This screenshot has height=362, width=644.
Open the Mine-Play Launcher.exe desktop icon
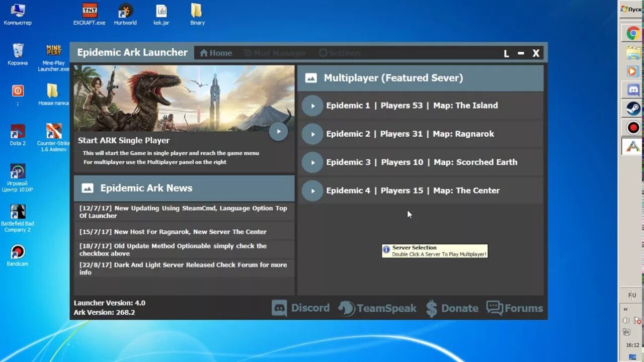pyautogui.click(x=54, y=57)
